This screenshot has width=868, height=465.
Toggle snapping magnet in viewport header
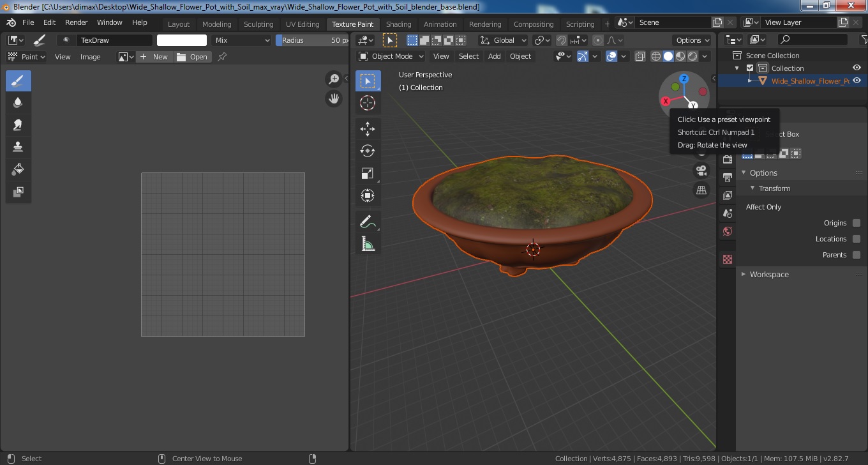(561, 40)
